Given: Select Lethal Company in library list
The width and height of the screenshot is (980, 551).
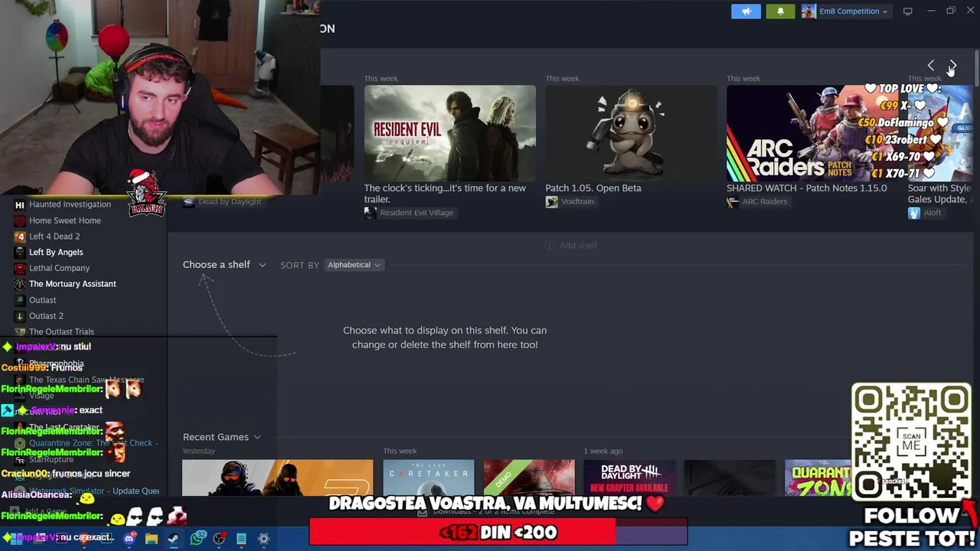Looking at the screenshot, I should click(59, 269).
